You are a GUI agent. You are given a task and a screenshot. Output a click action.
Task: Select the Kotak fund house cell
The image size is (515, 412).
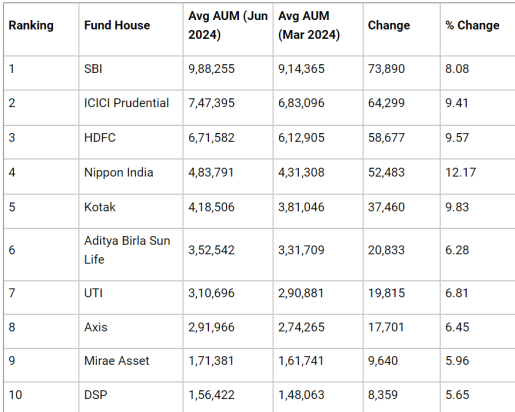point(100,207)
